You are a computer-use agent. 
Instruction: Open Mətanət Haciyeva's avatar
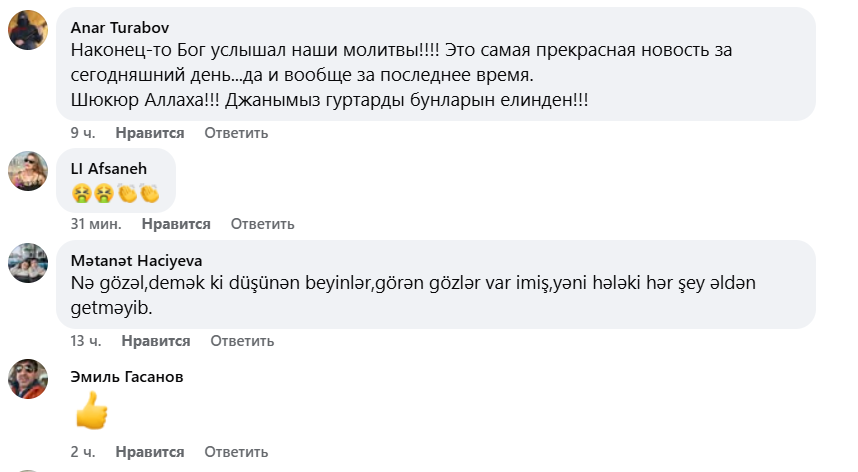(28, 263)
